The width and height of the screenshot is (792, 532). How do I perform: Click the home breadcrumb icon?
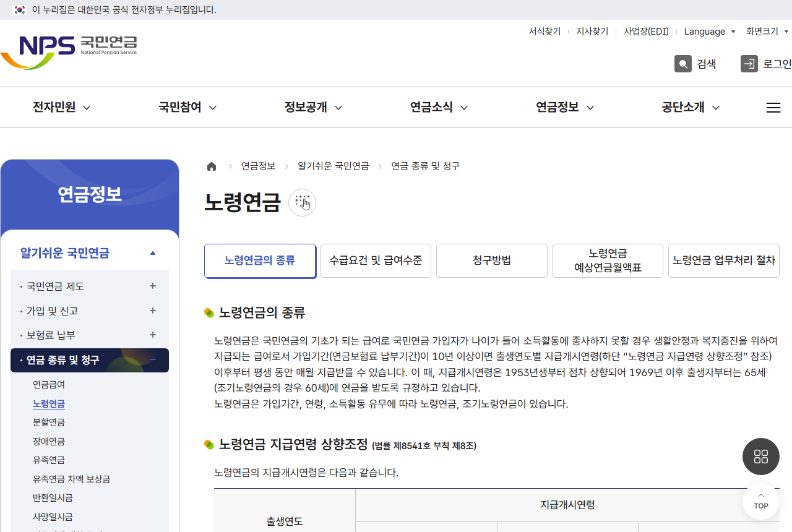[212, 166]
